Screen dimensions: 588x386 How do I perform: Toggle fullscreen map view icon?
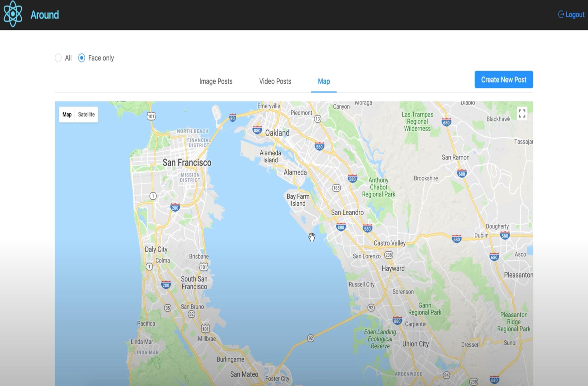tap(522, 114)
